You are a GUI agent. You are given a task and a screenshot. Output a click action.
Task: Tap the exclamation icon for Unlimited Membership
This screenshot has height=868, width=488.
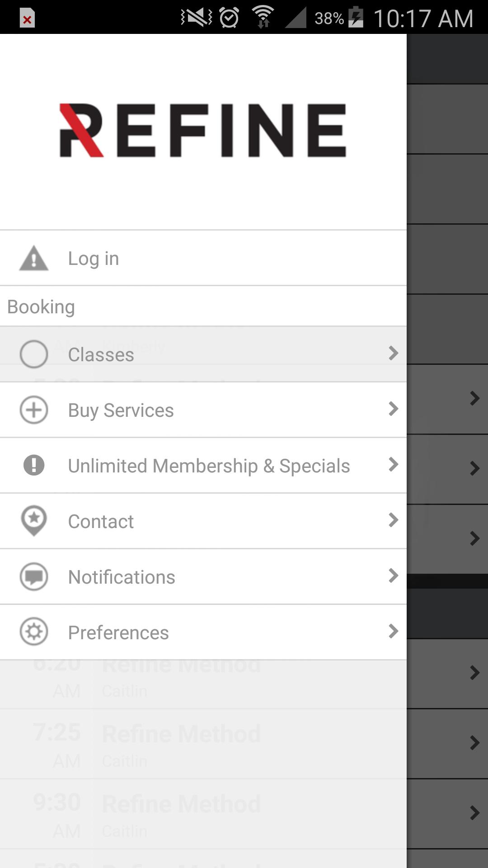click(34, 465)
